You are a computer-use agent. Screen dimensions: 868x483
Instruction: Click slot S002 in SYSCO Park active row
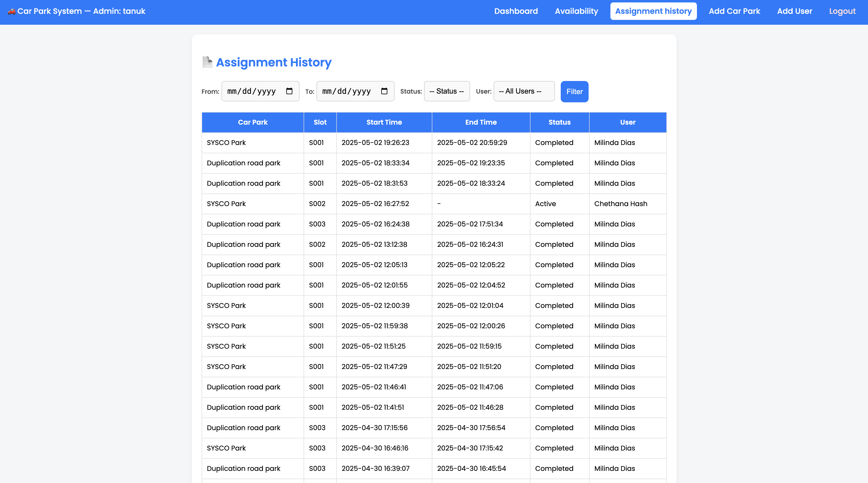[x=317, y=204]
